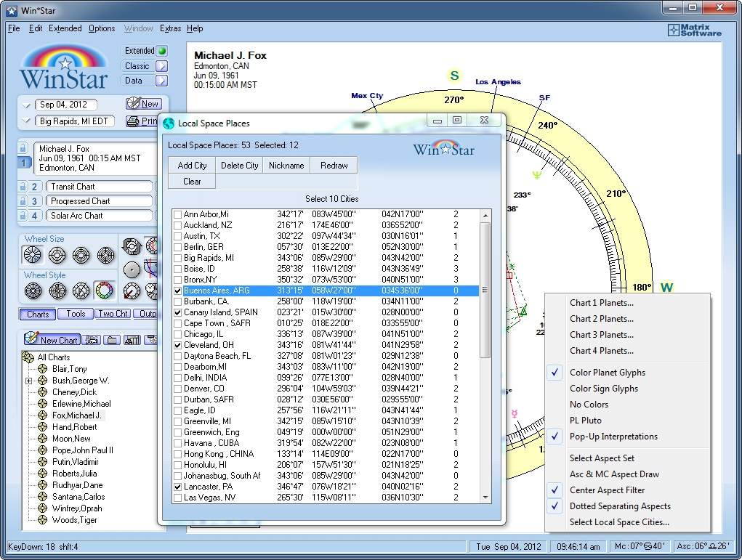Uncheck the Canary Island, SPAIN checkbox
This screenshot has height=560, width=742.
(177, 312)
